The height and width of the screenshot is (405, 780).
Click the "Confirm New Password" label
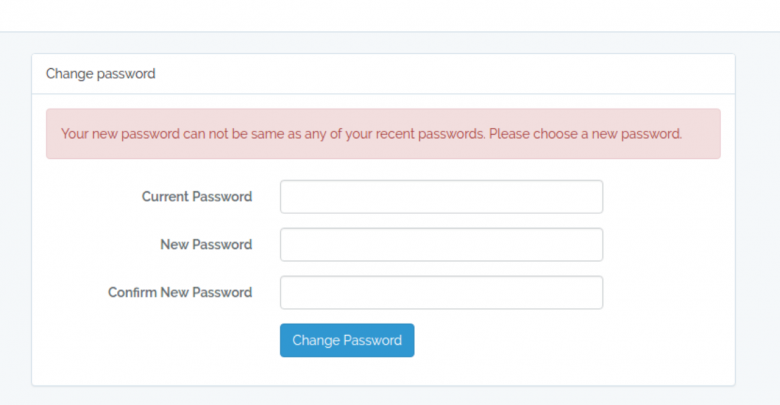[x=180, y=293]
